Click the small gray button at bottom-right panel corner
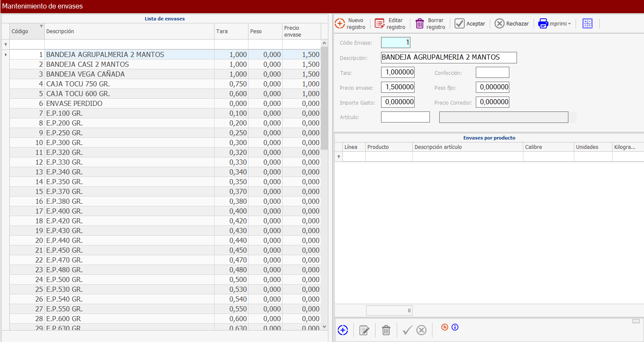The height and width of the screenshot is (342, 644). (x=636, y=321)
